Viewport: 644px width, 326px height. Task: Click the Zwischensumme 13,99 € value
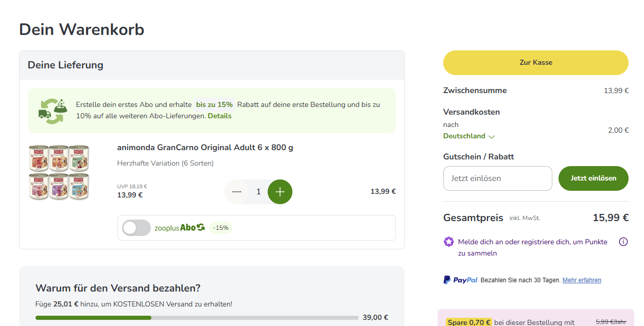point(616,91)
